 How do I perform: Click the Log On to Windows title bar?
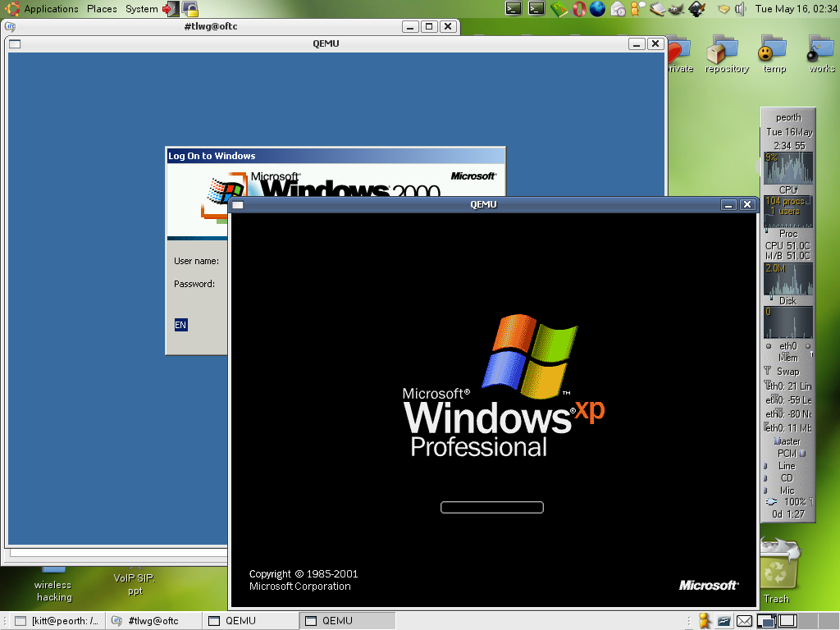[336, 156]
